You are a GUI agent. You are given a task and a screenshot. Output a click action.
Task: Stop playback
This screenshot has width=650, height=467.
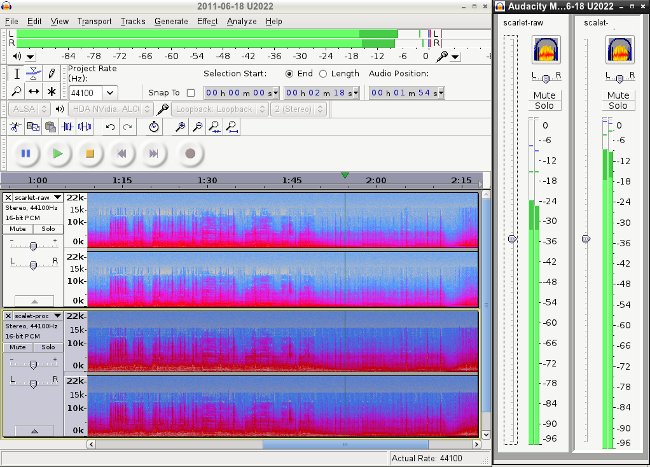90,154
